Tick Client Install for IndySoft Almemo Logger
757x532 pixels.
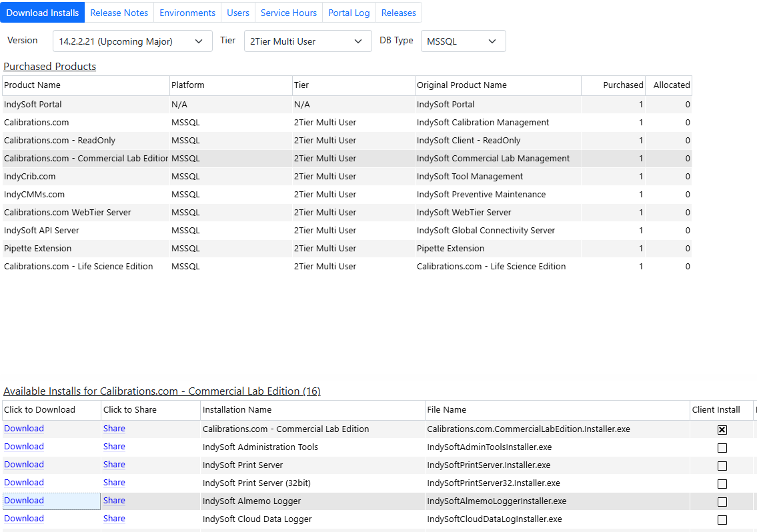click(x=722, y=502)
